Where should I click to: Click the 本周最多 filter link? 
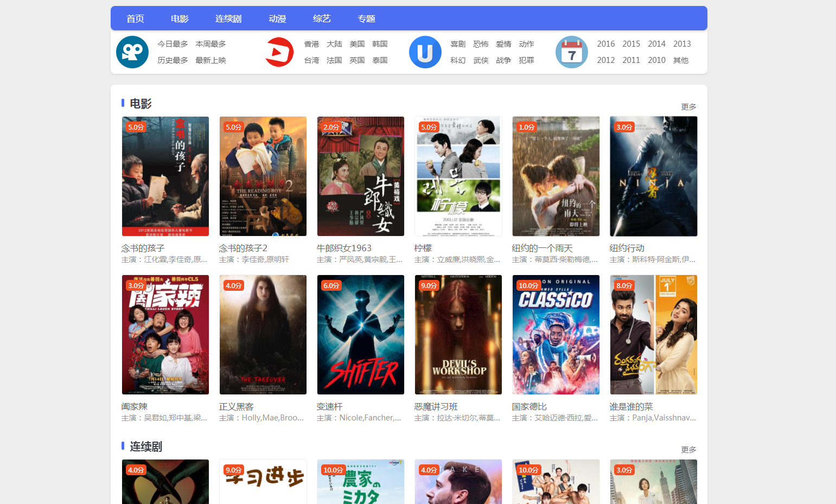click(x=210, y=44)
